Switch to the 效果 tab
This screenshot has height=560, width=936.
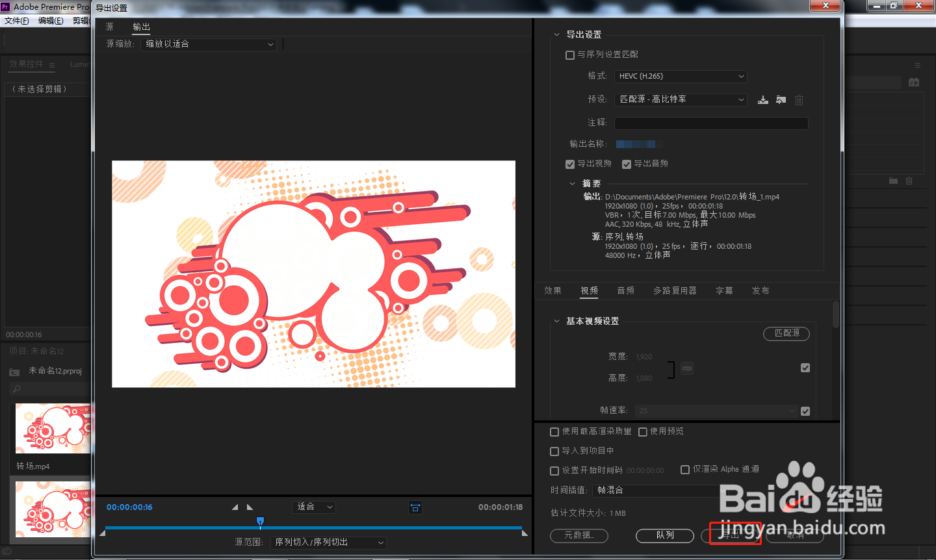coord(552,290)
